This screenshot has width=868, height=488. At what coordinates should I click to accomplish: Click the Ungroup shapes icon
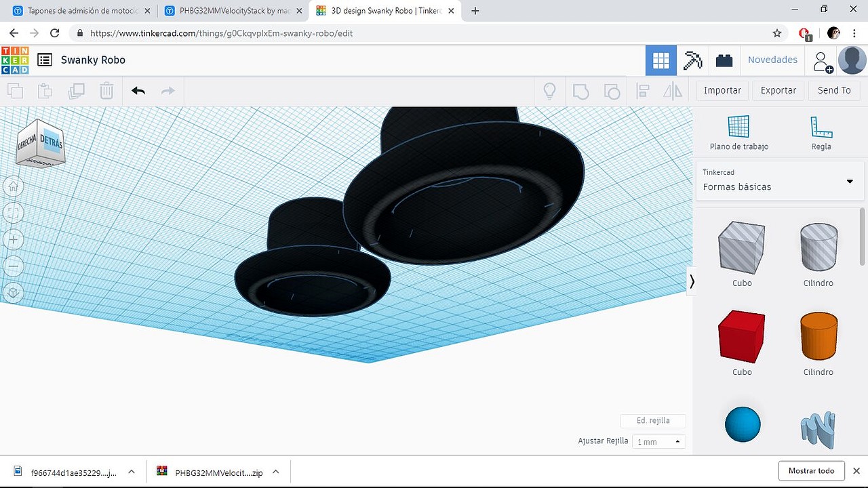(x=612, y=91)
